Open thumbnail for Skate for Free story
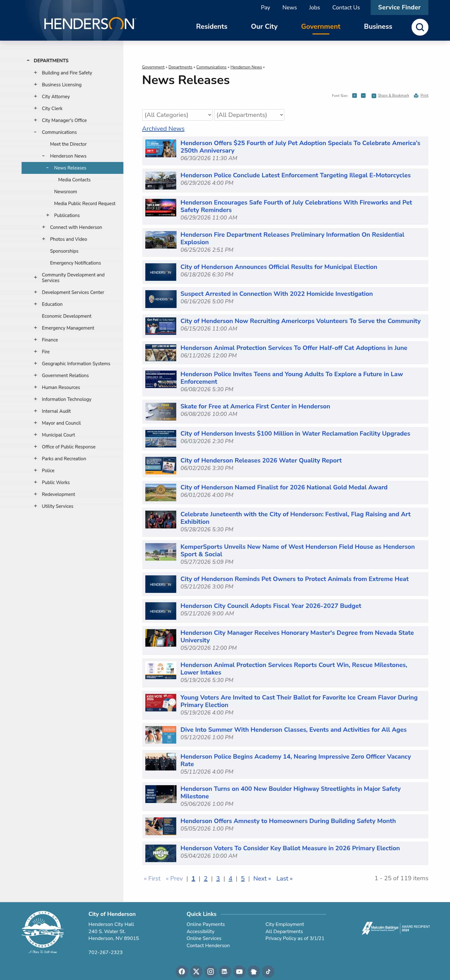Screen dimensions: 450x980 160,412
